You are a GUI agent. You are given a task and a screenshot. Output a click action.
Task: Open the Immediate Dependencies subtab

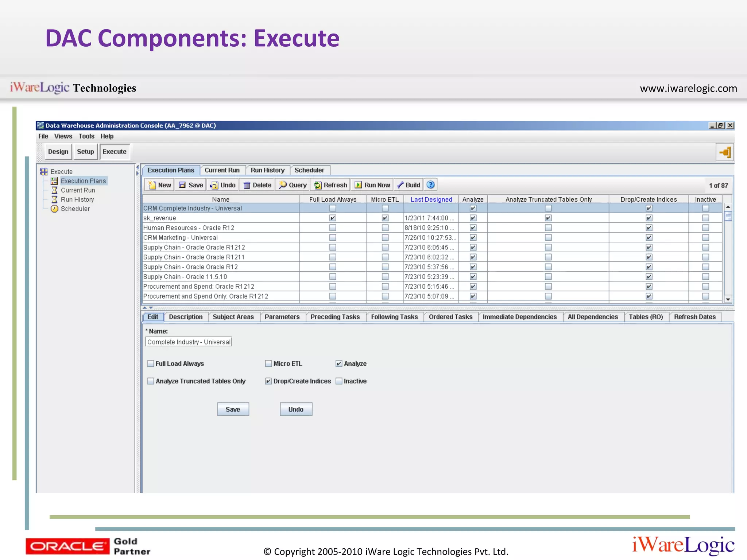(520, 317)
